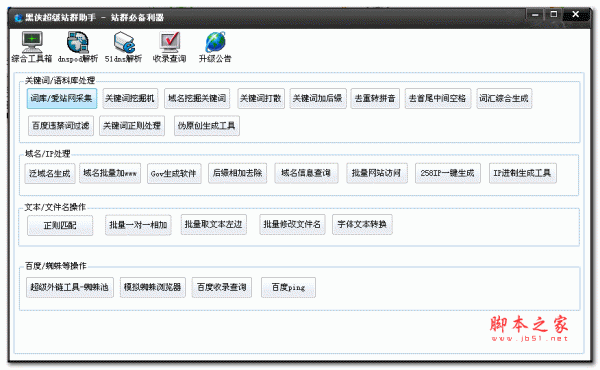Screen dimensions: 600x370
Task: Open the 升级公告 globe icon
Action: click(215, 47)
